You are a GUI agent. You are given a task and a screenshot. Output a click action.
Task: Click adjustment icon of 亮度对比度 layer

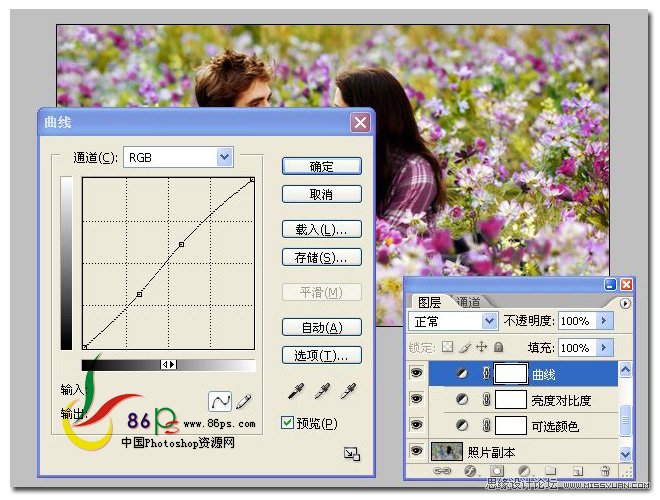click(462, 399)
